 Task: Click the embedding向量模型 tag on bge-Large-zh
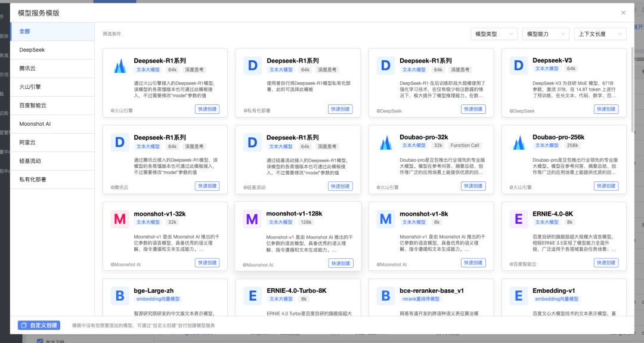point(157,299)
